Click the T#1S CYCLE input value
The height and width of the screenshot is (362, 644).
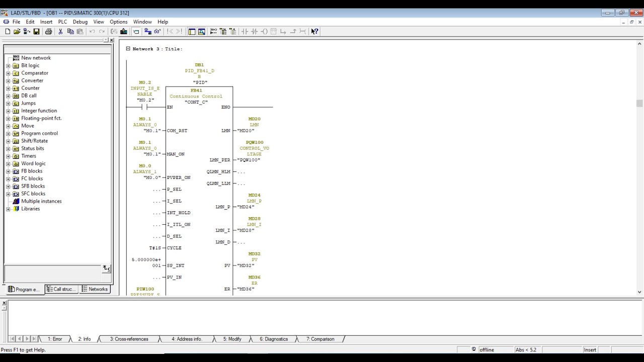154,248
